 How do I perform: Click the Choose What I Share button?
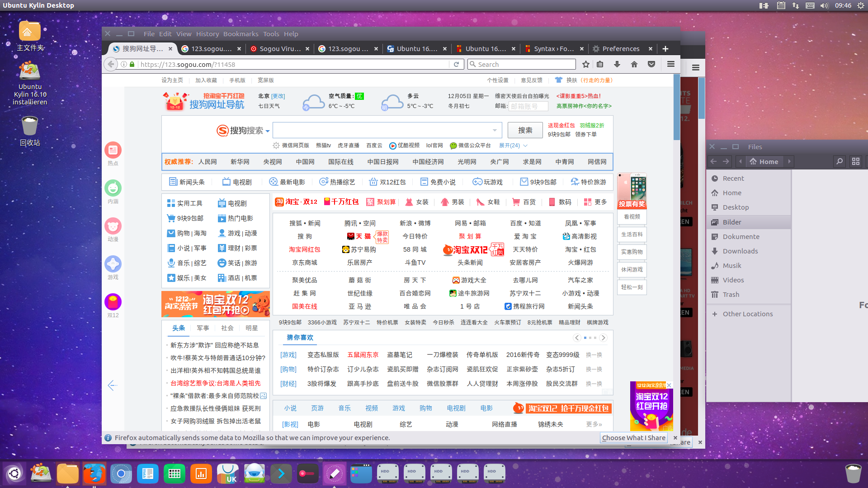pos(634,437)
